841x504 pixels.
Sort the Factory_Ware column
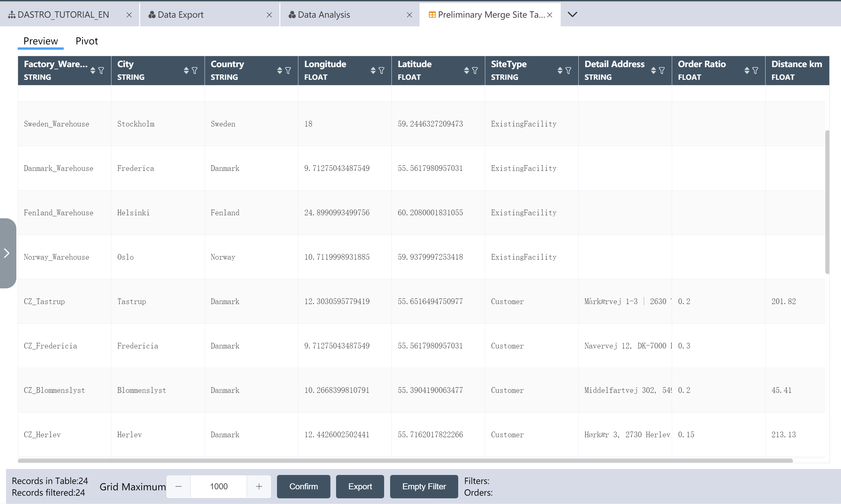click(93, 70)
